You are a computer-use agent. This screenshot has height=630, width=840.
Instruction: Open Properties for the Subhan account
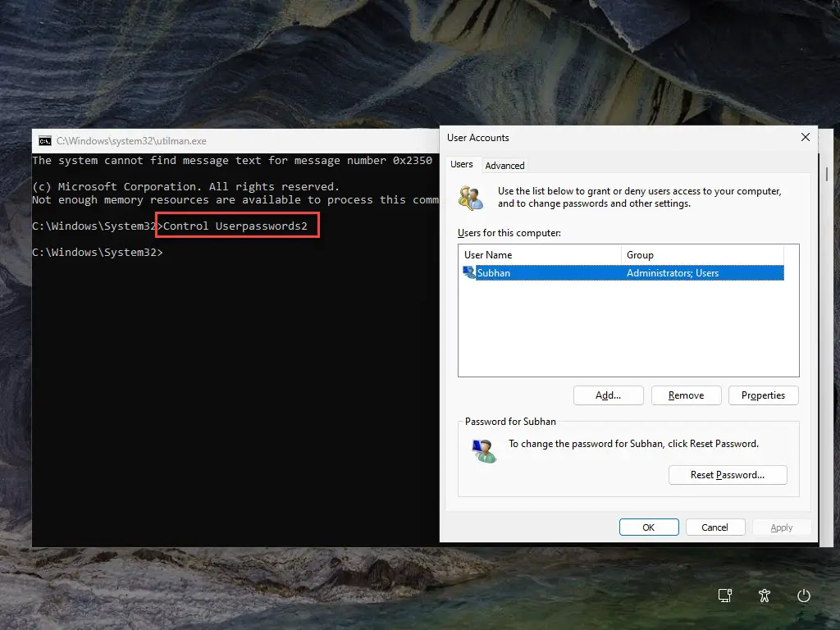tap(763, 395)
